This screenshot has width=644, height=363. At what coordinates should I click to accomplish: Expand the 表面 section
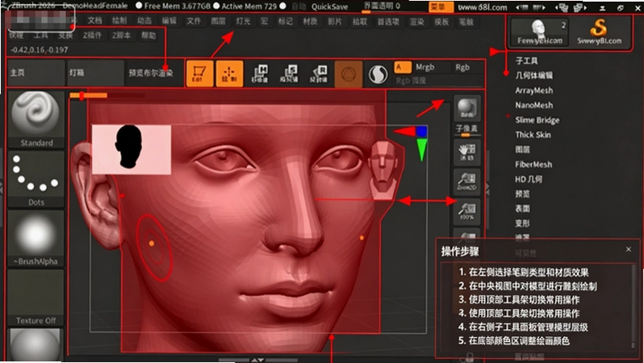point(522,209)
